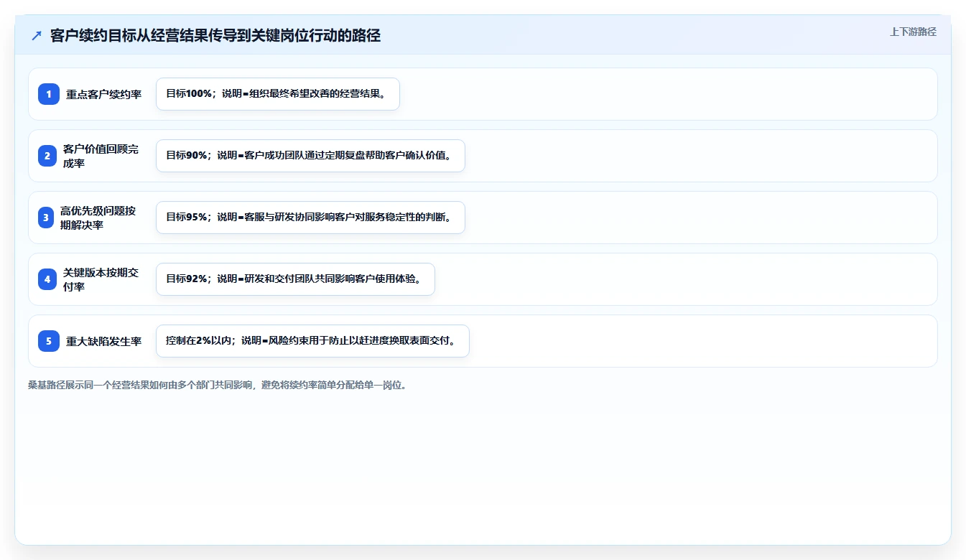Select step badge 2 for 客户价值回顾完成率
The height and width of the screenshot is (560, 966).
(x=47, y=156)
